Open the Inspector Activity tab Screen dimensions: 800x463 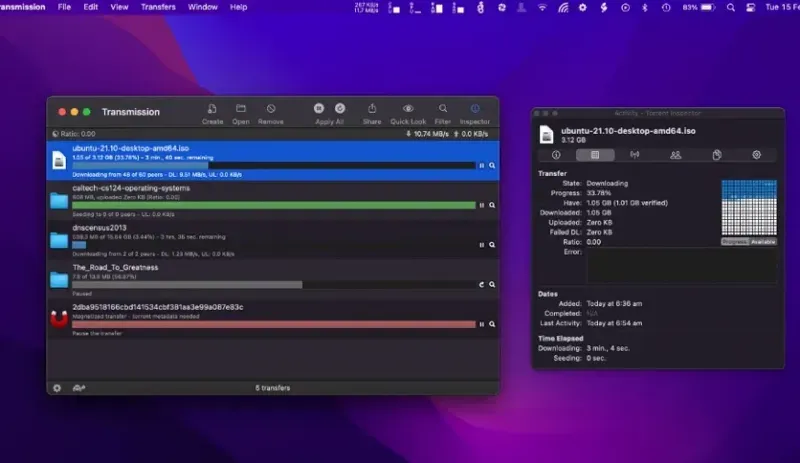[595, 155]
